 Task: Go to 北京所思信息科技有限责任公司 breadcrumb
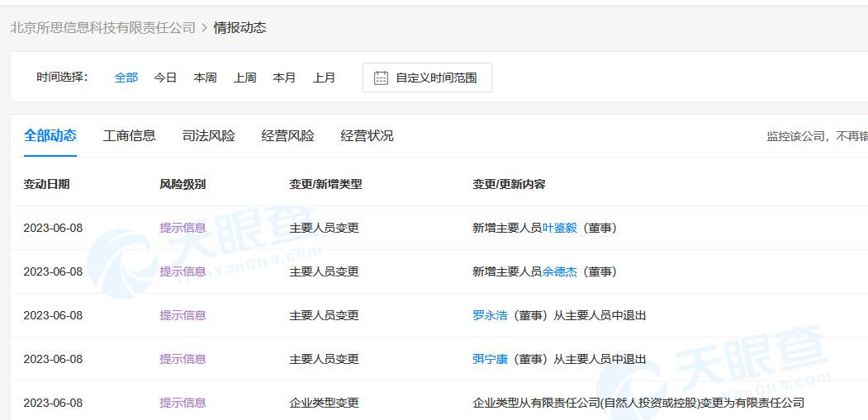102,27
